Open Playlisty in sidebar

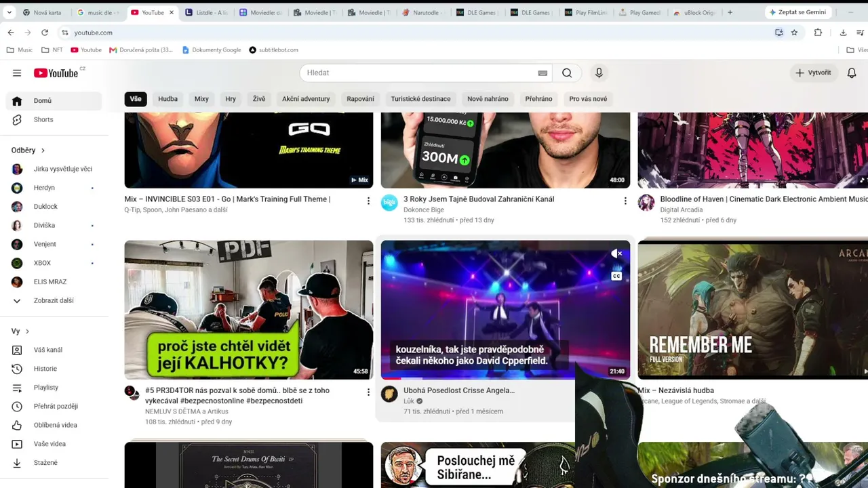click(x=54, y=388)
